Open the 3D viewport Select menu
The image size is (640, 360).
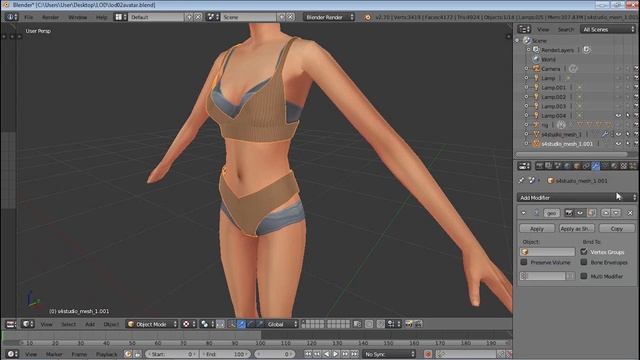coord(69,324)
